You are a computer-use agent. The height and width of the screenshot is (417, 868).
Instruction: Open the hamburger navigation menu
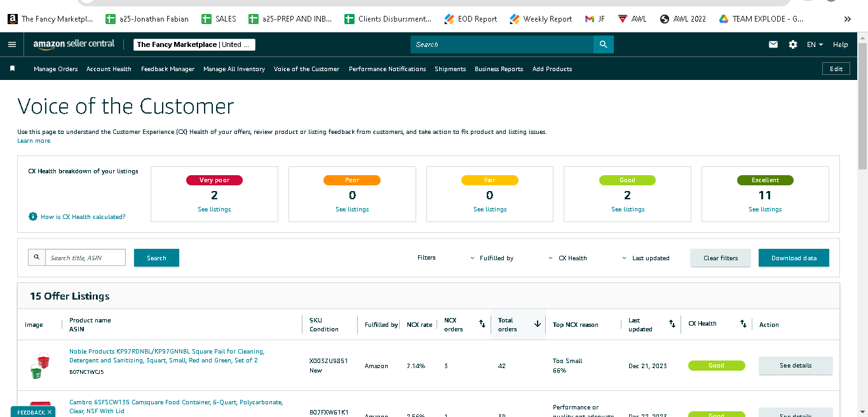click(x=12, y=44)
